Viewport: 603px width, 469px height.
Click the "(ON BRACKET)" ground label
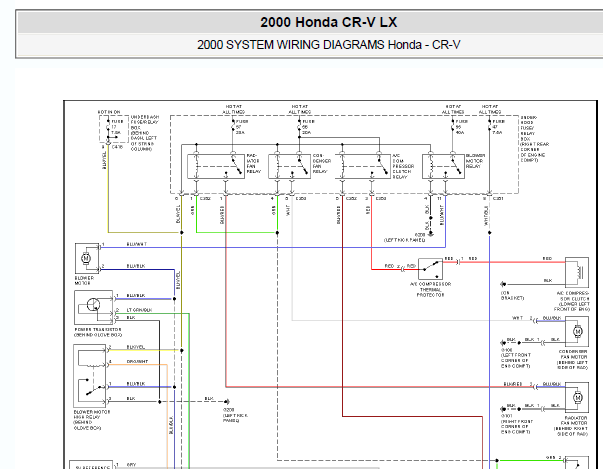tap(512, 295)
